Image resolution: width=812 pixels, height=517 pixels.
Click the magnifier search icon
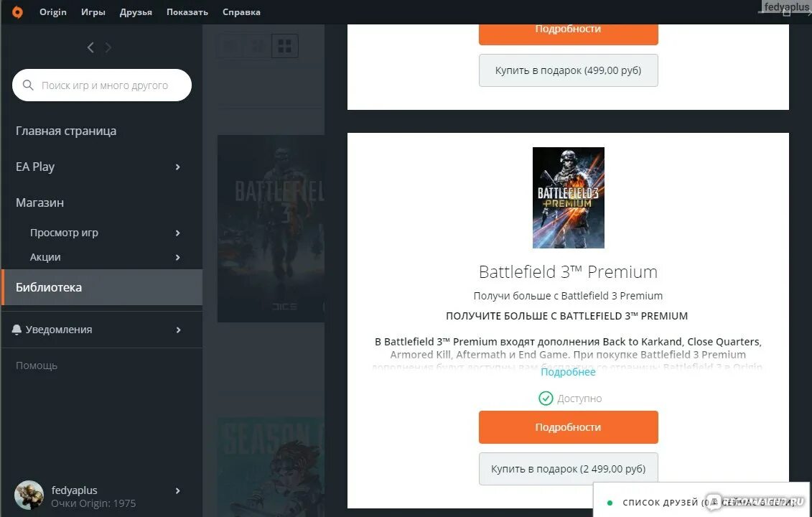(x=29, y=85)
